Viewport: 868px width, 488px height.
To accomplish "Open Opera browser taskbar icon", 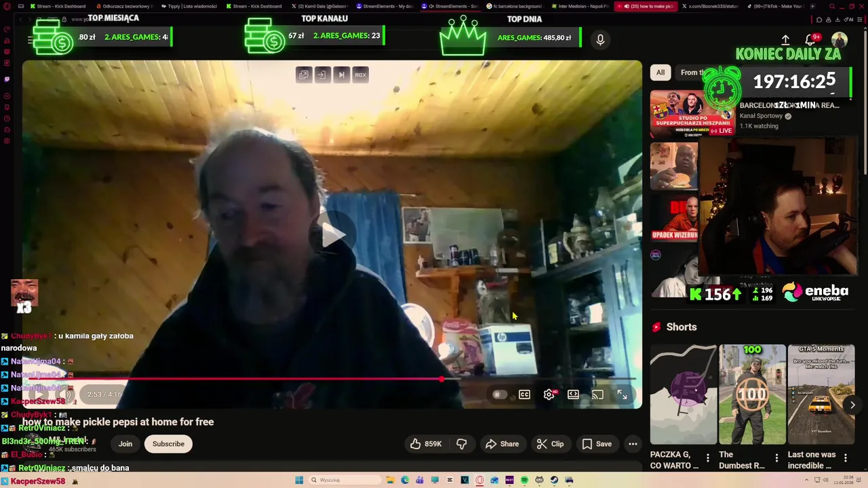I will [479, 480].
